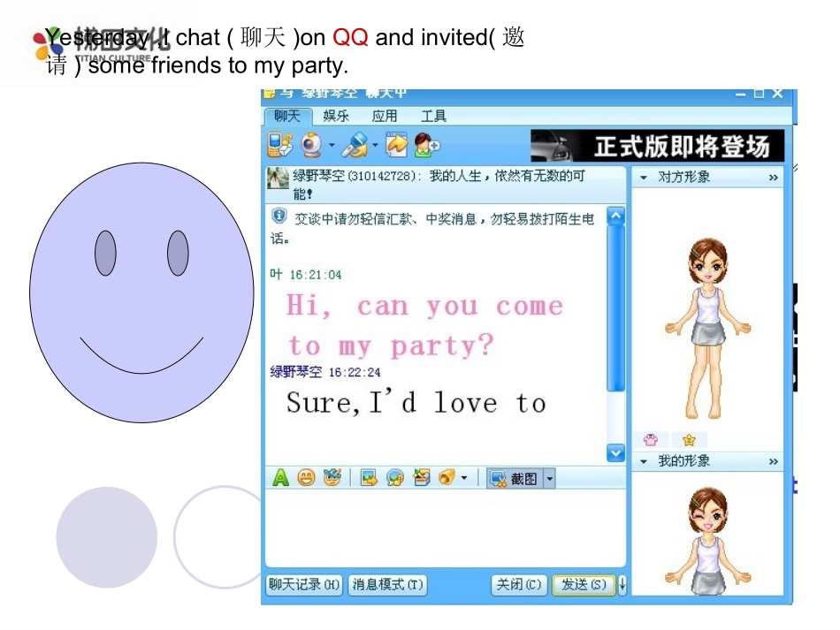Click the 关闭(C) button
Viewport: 840px width, 630px height.
(519, 585)
